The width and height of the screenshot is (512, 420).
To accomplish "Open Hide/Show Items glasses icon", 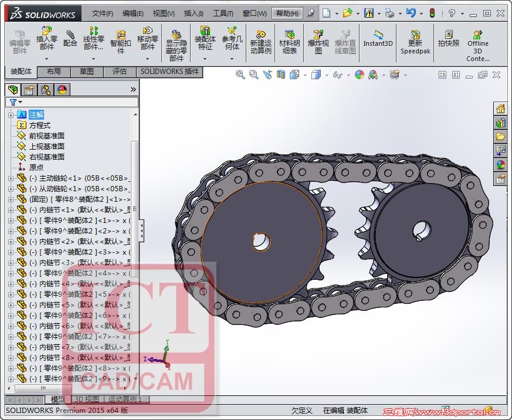I will [x=338, y=74].
